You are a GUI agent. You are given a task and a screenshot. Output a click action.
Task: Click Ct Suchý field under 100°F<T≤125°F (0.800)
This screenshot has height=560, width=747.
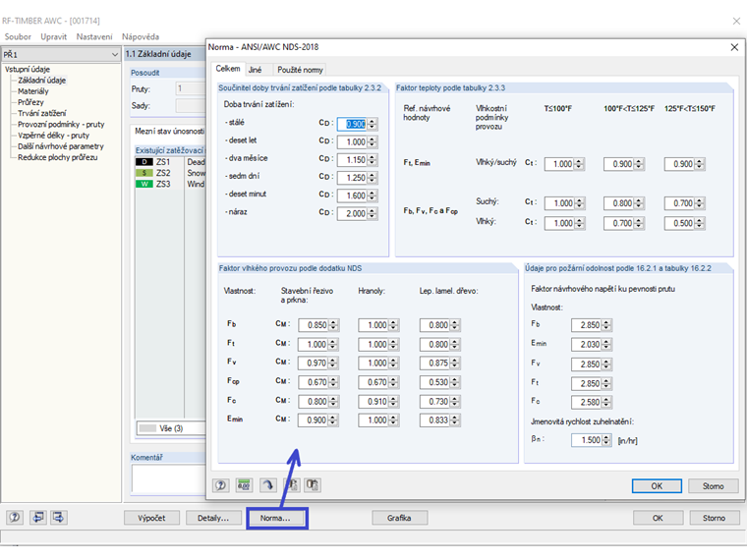[x=618, y=203]
